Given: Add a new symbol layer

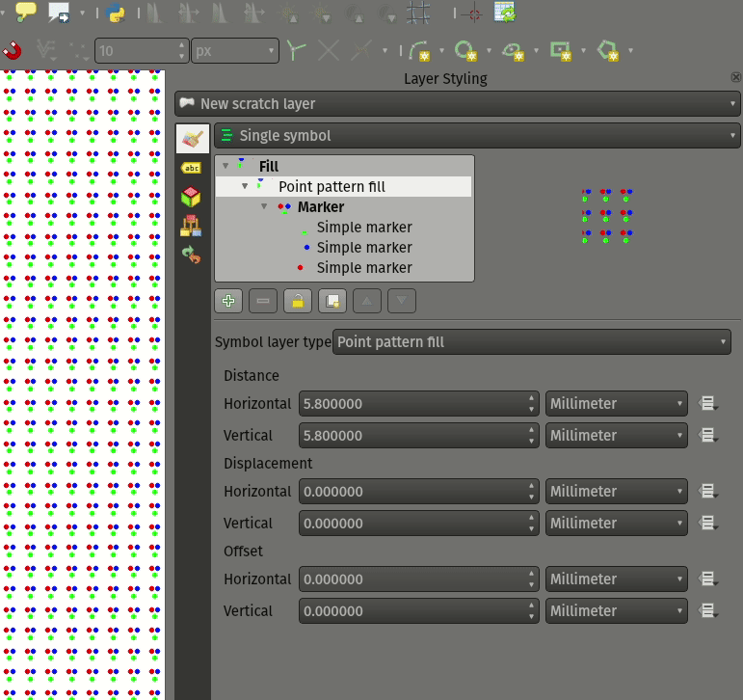Looking at the screenshot, I should (x=228, y=301).
